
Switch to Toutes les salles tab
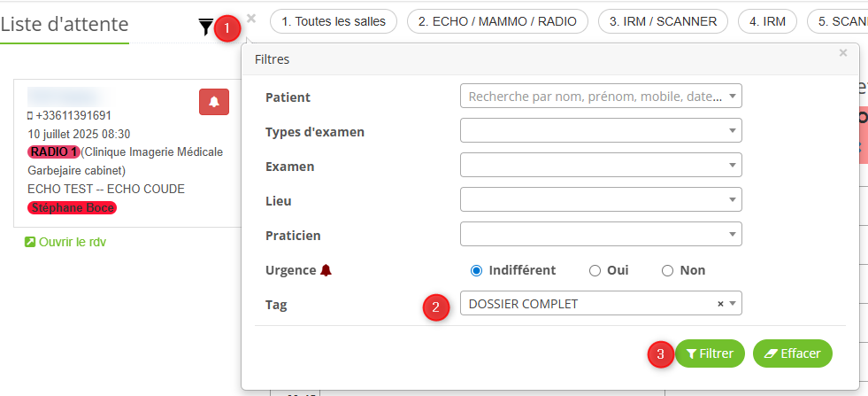(334, 21)
